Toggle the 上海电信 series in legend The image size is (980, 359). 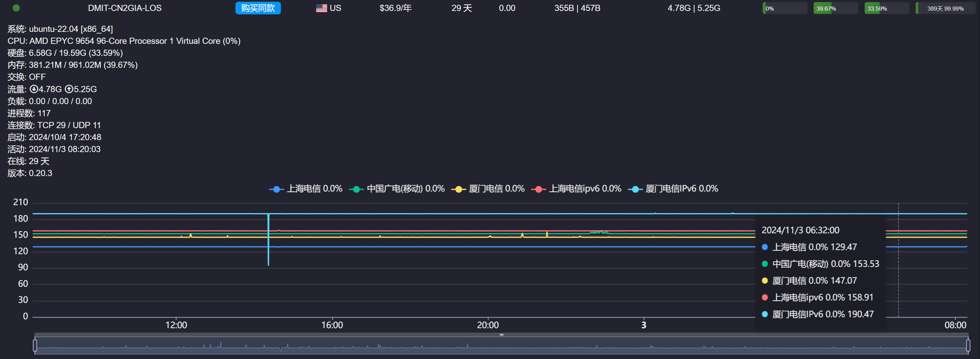(x=306, y=189)
